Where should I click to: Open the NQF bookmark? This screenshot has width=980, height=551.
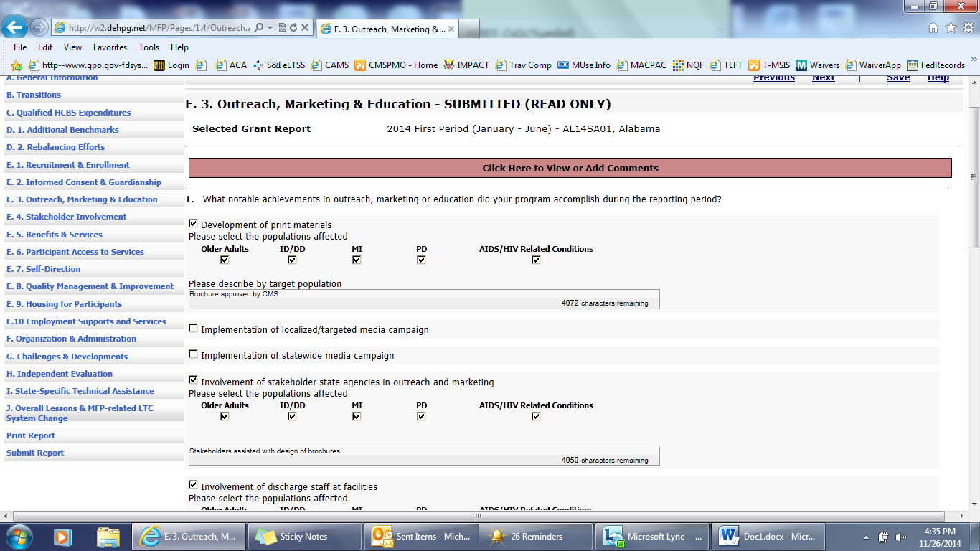[x=689, y=65]
